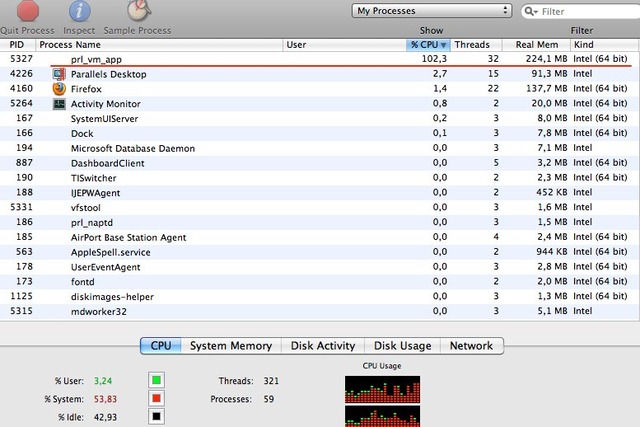Select the UserEventAgent process row
This screenshot has height=427, width=640.
pos(320,267)
